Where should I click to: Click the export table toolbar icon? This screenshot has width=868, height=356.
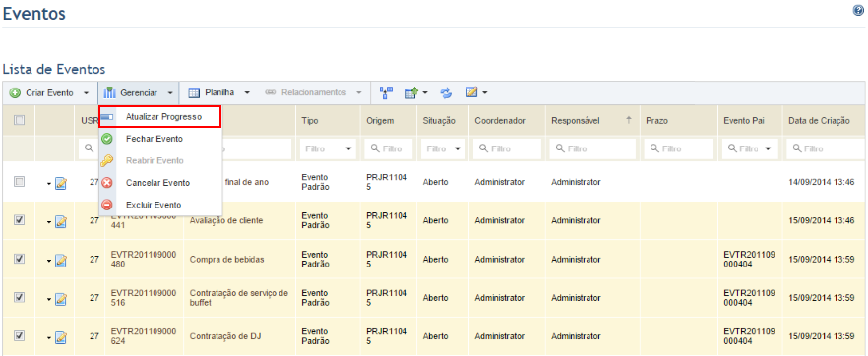(x=411, y=92)
